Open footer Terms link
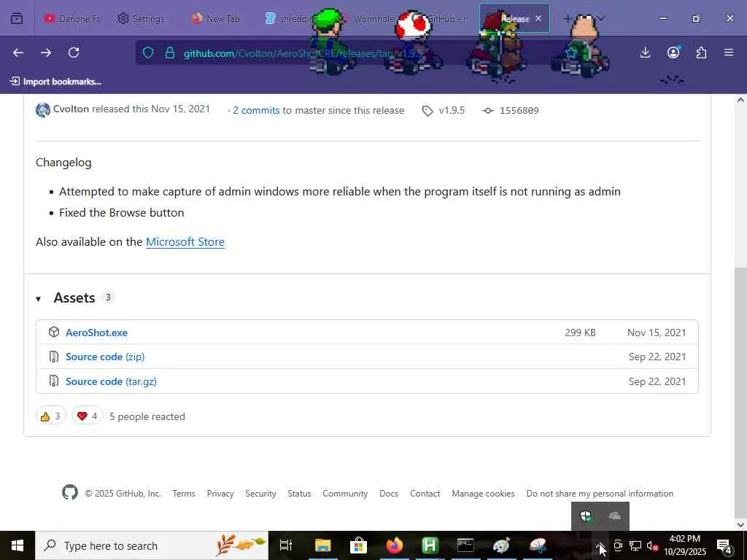Viewport: 747px width, 560px height. pyautogui.click(x=183, y=494)
